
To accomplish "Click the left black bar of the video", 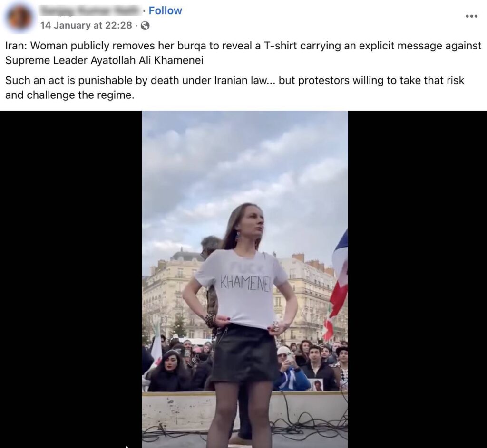I will pyautogui.click(x=71, y=279).
